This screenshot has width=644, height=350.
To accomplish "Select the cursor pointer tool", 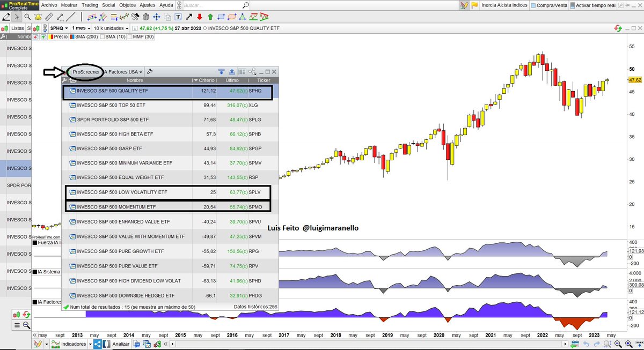I will (17, 17).
